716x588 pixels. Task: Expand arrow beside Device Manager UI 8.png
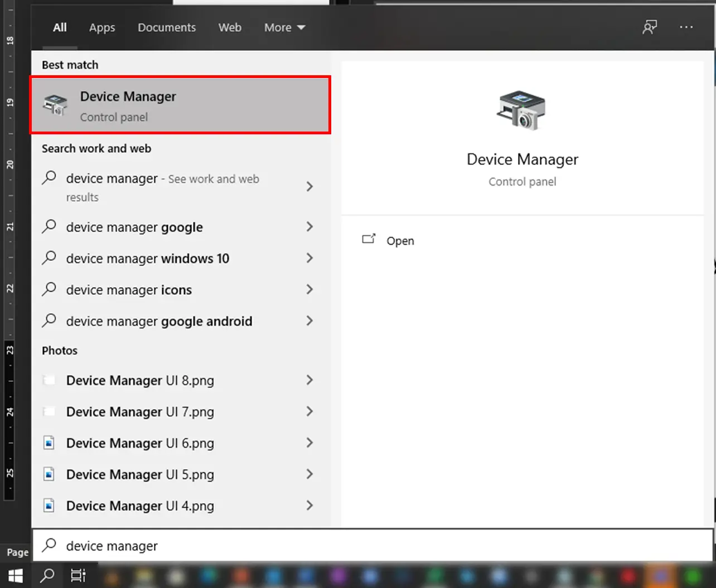(309, 380)
